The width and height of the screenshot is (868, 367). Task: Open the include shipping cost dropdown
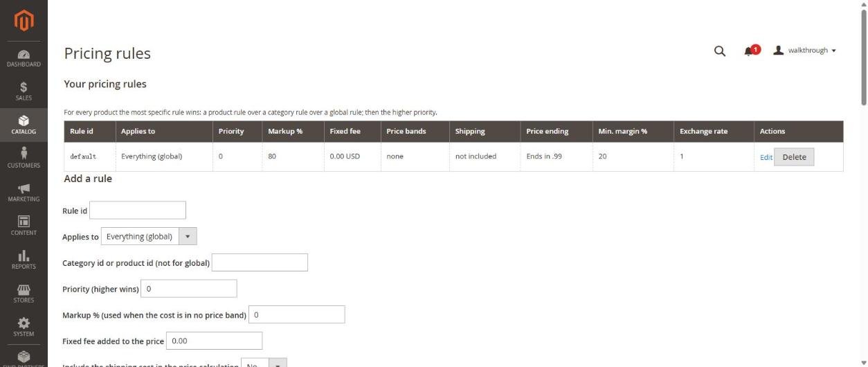click(x=263, y=363)
